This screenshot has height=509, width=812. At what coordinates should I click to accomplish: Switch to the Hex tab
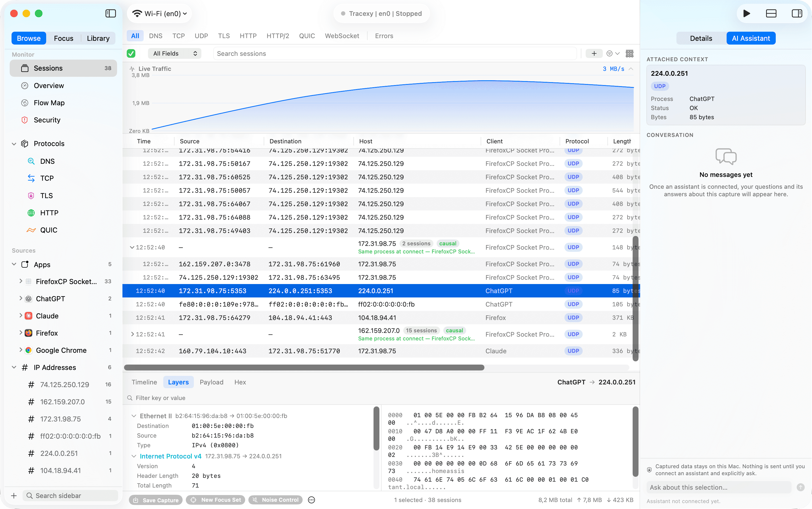click(x=240, y=382)
